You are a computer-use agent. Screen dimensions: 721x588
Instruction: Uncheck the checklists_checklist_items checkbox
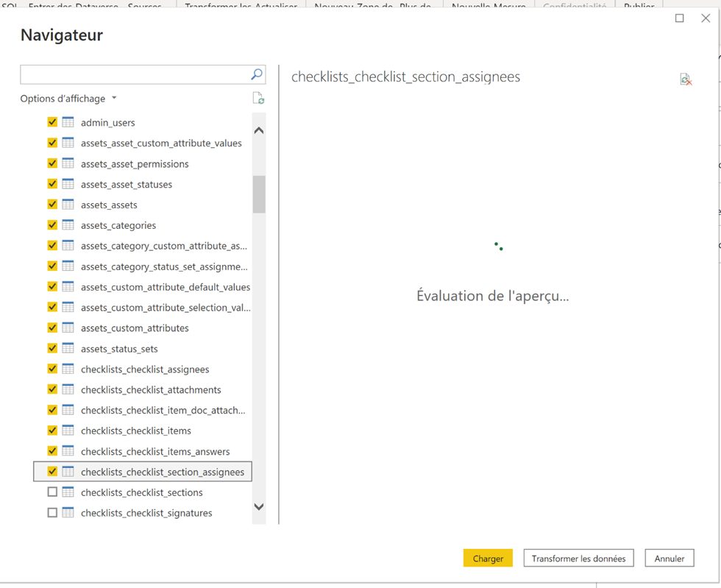(x=52, y=431)
